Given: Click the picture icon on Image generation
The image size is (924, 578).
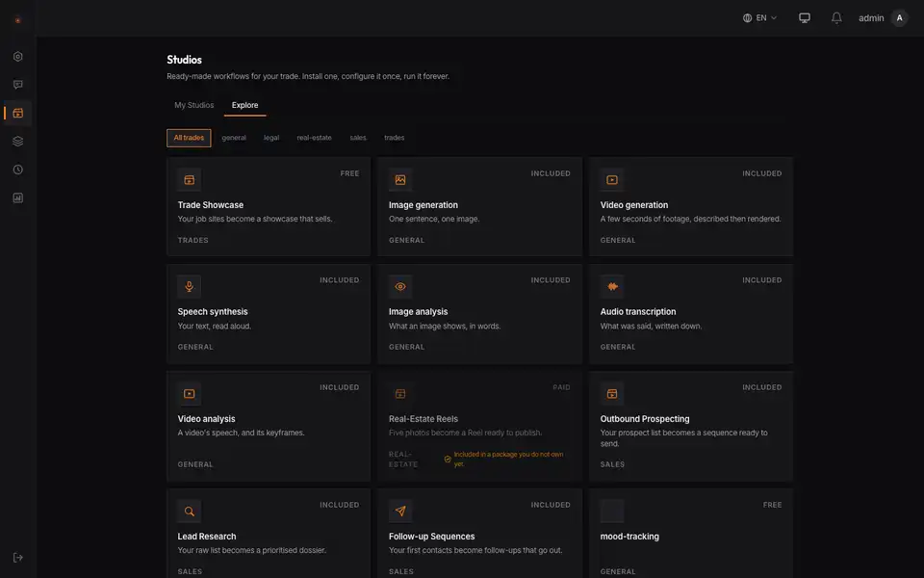Looking at the screenshot, I should [x=400, y=180].
